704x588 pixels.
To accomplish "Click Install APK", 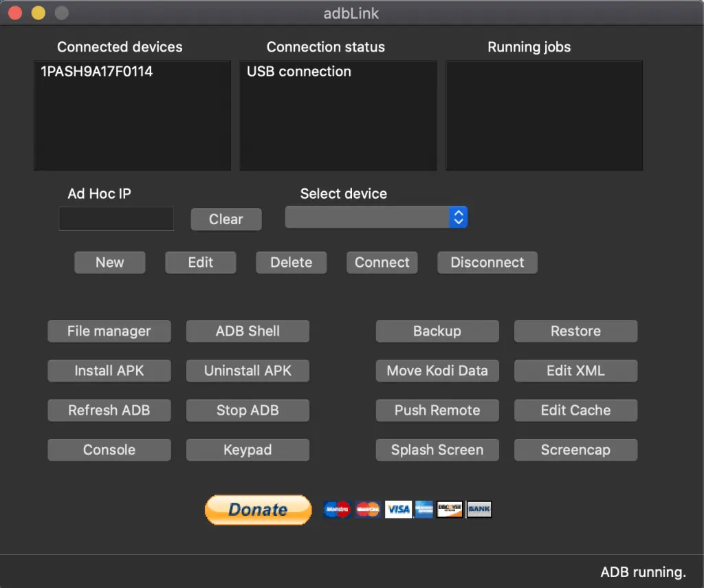I will 109,371.
